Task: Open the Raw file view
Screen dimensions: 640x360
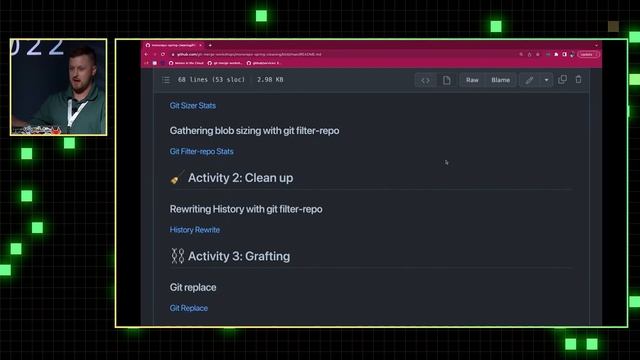Action: point(472,80)
